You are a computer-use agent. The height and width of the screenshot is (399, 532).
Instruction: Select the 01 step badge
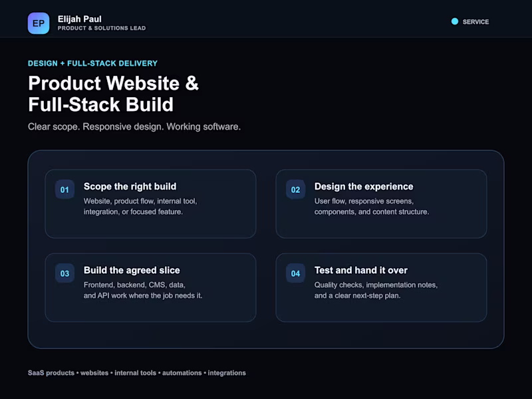point(65,190)
